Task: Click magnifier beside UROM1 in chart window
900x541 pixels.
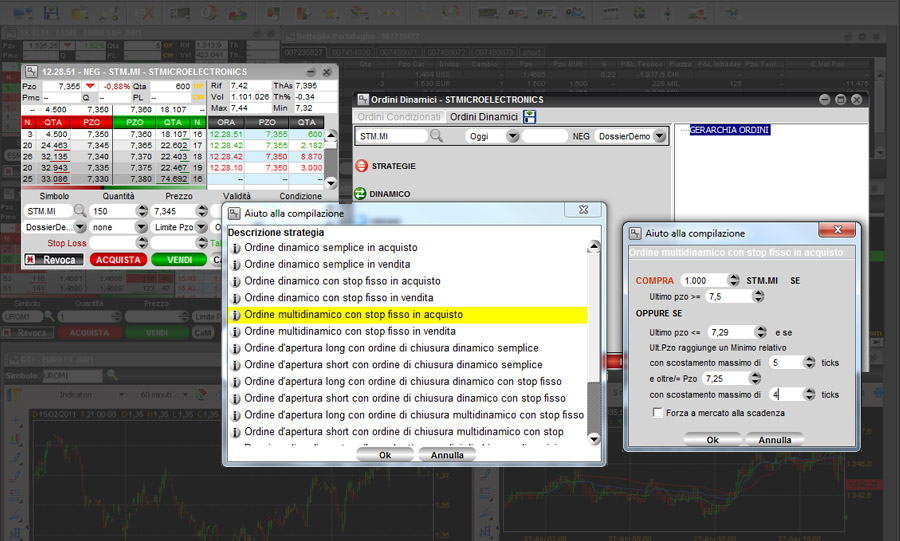Action: pos(112,375)
